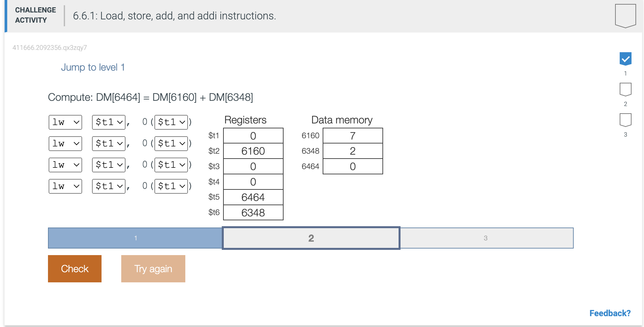Viewport: 644px width, 327px height.
Task: Click the Try again button
Action: tap(153, 269)
